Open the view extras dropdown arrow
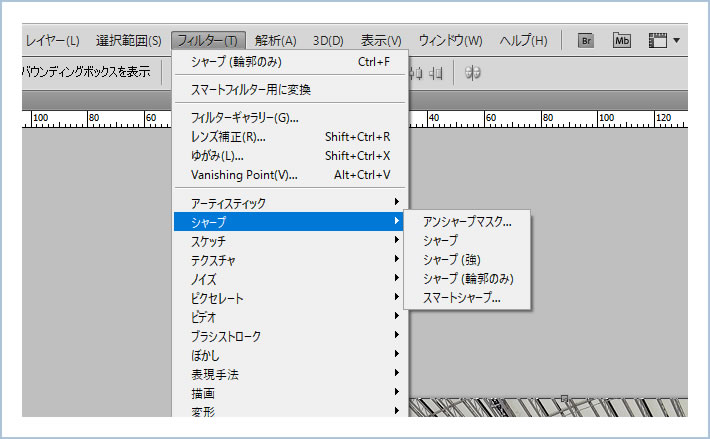Image resolution: width=710 pixels, height=439 pixels. (676, 40)
